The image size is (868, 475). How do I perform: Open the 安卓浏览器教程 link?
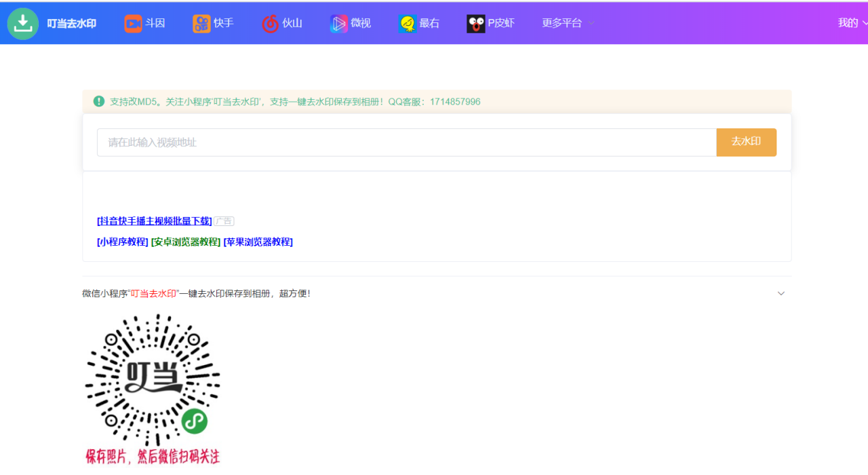pos(183,242)
